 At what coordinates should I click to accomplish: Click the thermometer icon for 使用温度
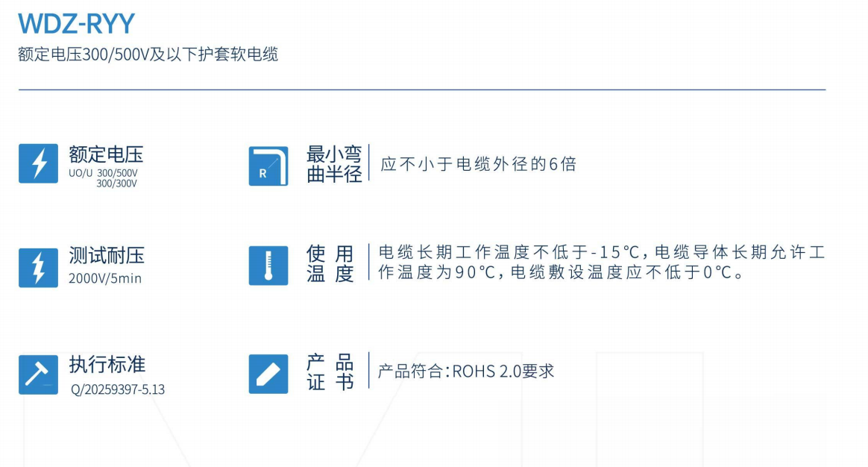click(268, 265)
